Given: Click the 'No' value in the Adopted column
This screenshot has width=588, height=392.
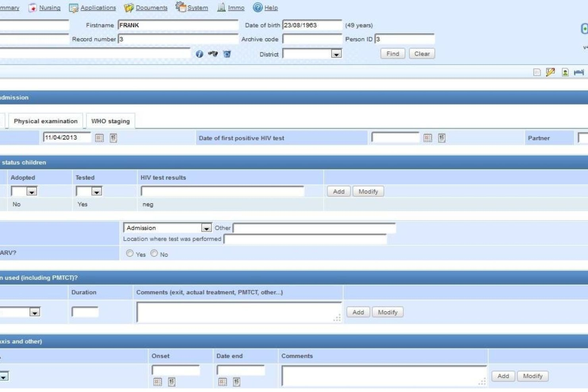Looking at the screenshot, I should point(16,204).
